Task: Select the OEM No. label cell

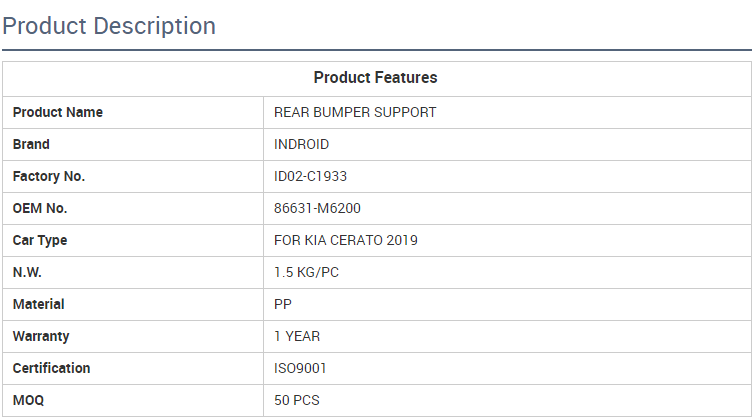Action: point(40,208)
